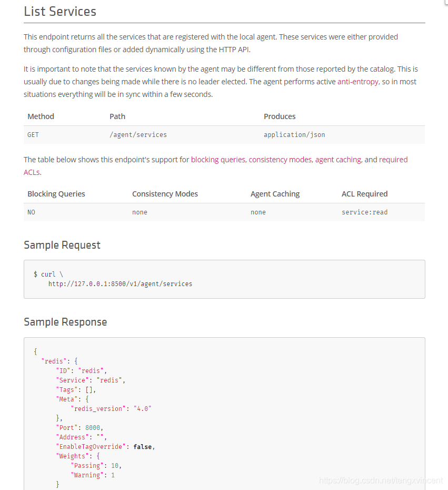Visit the agent caching link
Image resolution: width=448 pixels, height=490 pixels.
(x=338, y=160)
